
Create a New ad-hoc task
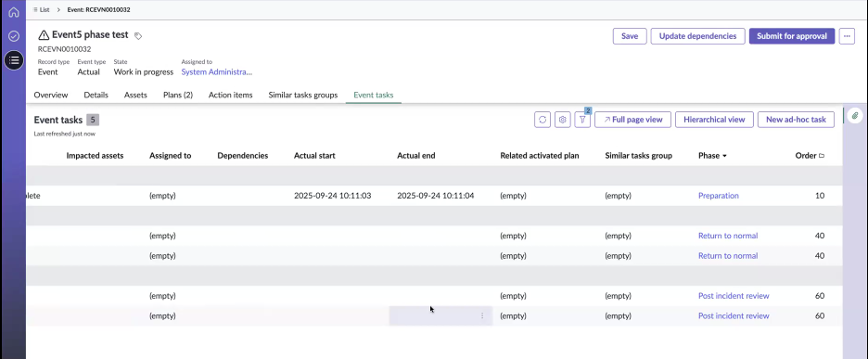point(796,119)
